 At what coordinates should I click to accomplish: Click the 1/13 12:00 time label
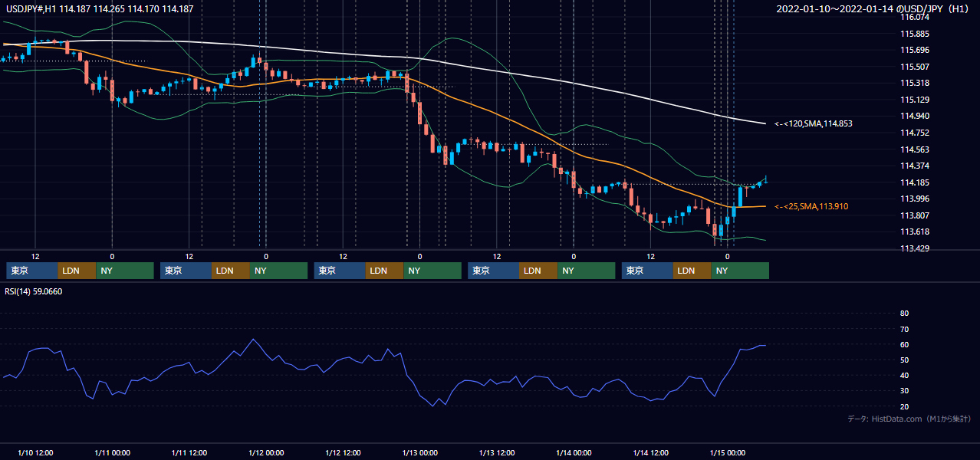click(x=497, y=452)
